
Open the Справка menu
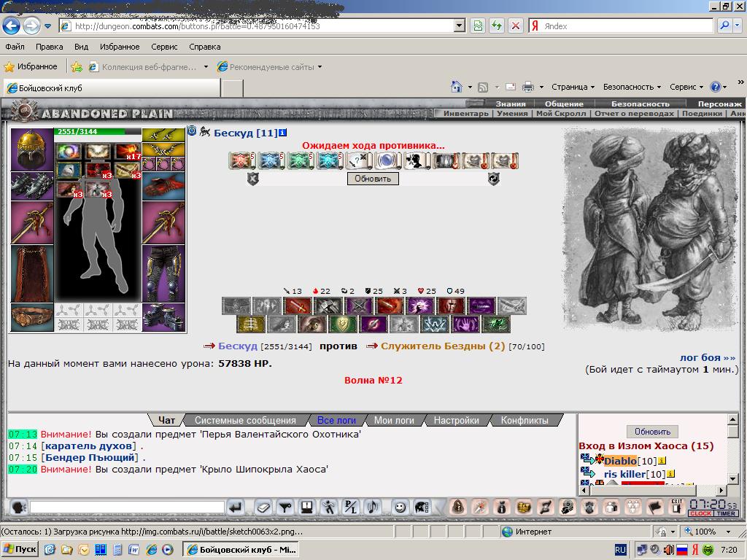tap(205, 47)
